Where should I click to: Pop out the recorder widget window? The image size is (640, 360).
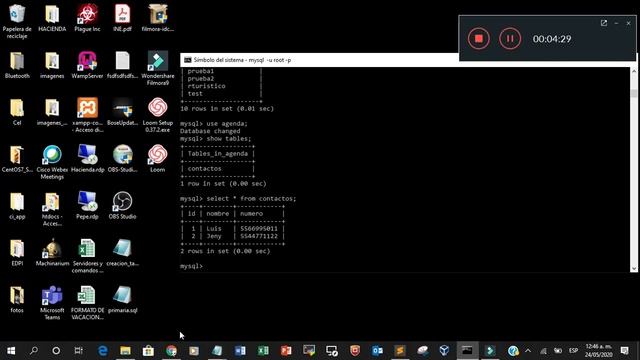pos(604,23)
